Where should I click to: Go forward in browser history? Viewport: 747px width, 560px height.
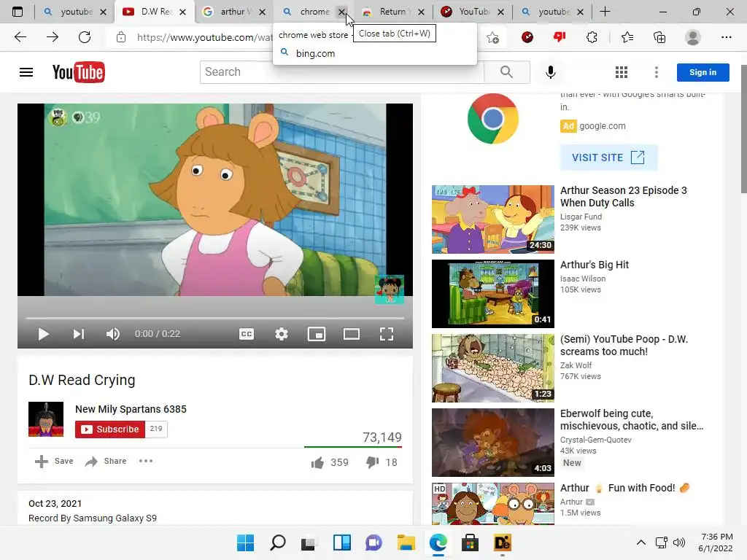(x=53, y=37)
